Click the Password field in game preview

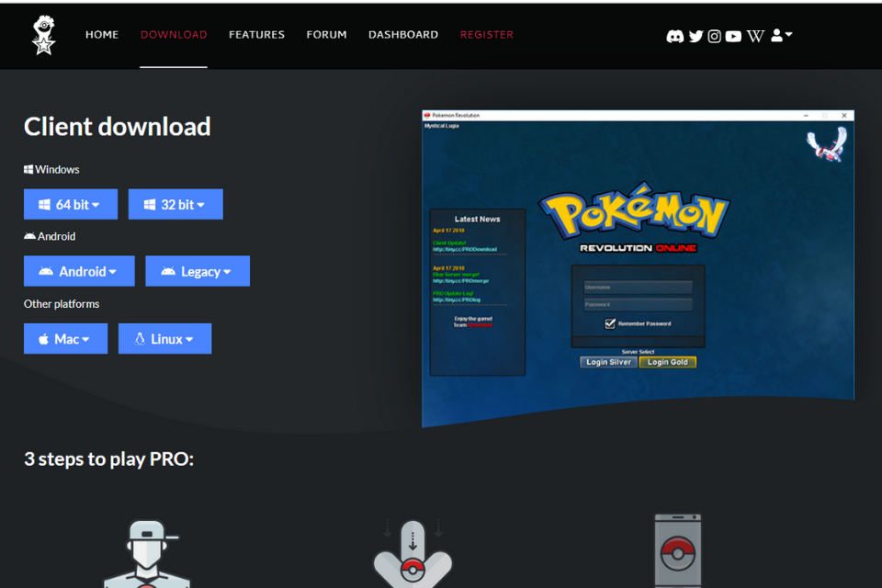coord(638,304)
